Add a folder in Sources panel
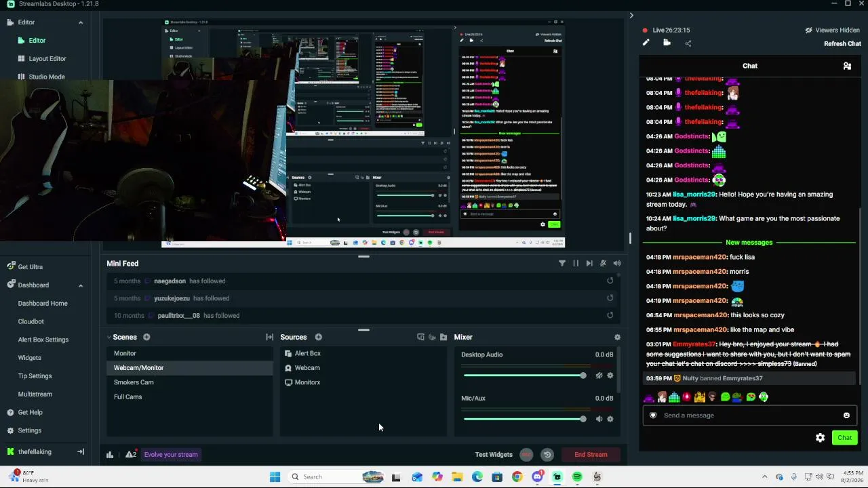 (443, 337)
